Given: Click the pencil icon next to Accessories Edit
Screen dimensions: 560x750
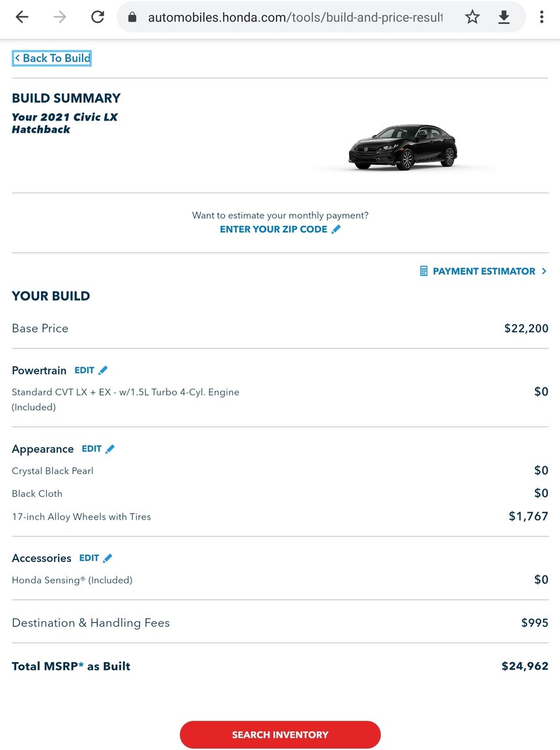Looking at the screenshot, I should pos(107,558).
